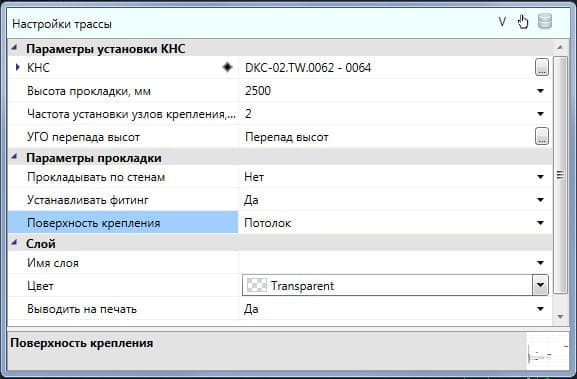Collapse the Параметры установки КНС section

point(14,48)
